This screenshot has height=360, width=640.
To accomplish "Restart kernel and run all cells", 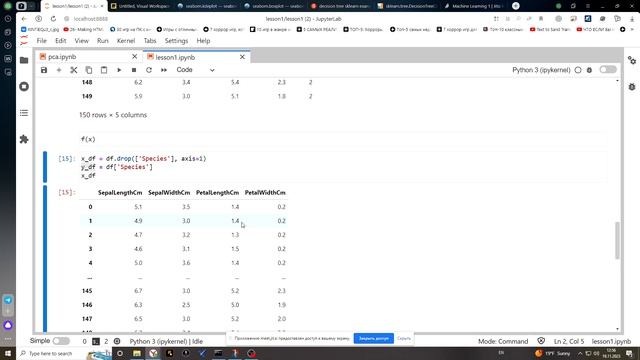I will pyautogui.click(x=164, y=70).
